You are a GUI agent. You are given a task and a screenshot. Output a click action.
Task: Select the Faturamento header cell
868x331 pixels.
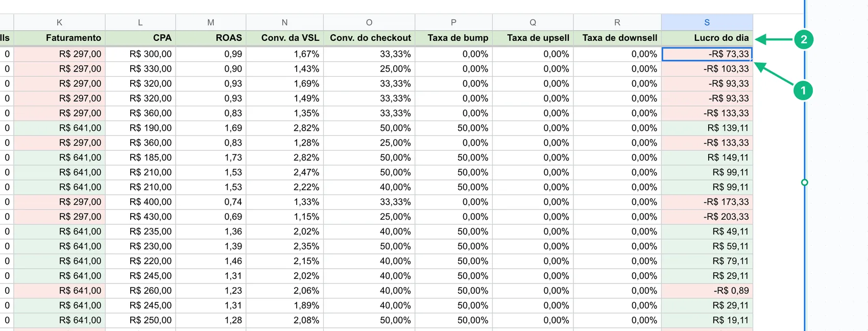click(60, 38)
